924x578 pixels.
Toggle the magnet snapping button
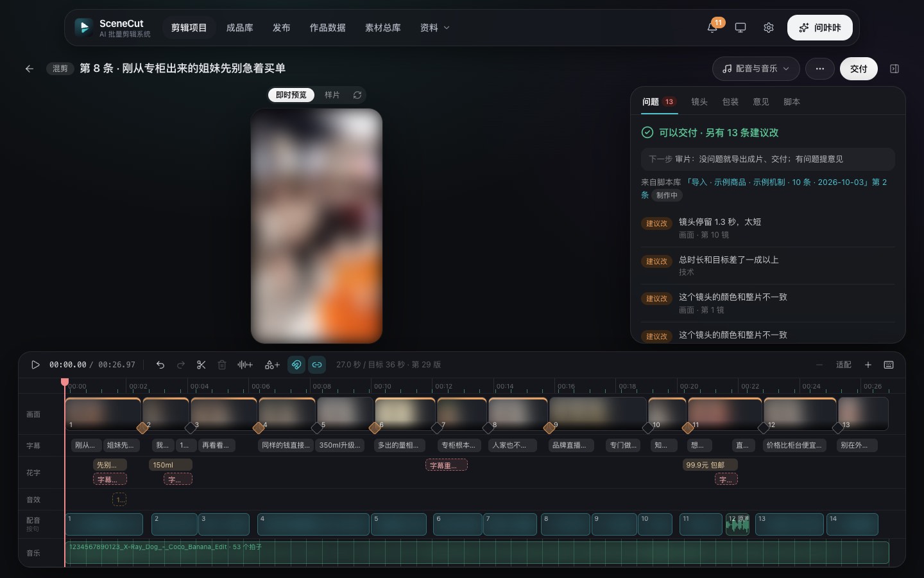tap(296, 365)
